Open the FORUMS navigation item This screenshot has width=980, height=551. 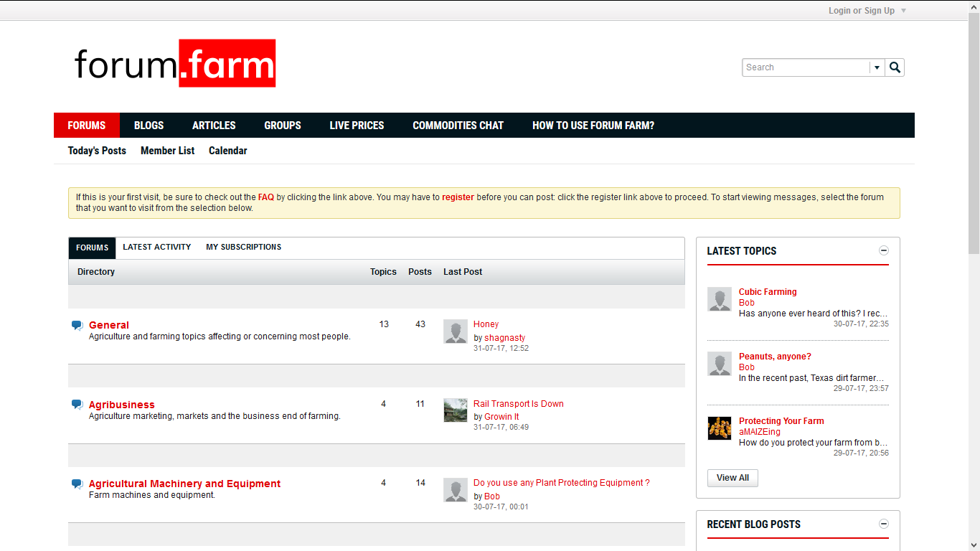point(87,126)
